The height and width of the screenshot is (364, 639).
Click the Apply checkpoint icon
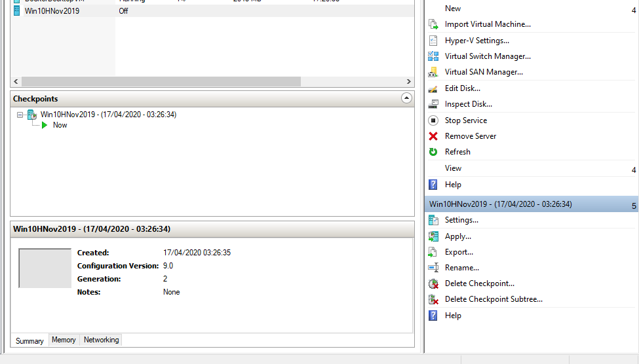[433, 236]
